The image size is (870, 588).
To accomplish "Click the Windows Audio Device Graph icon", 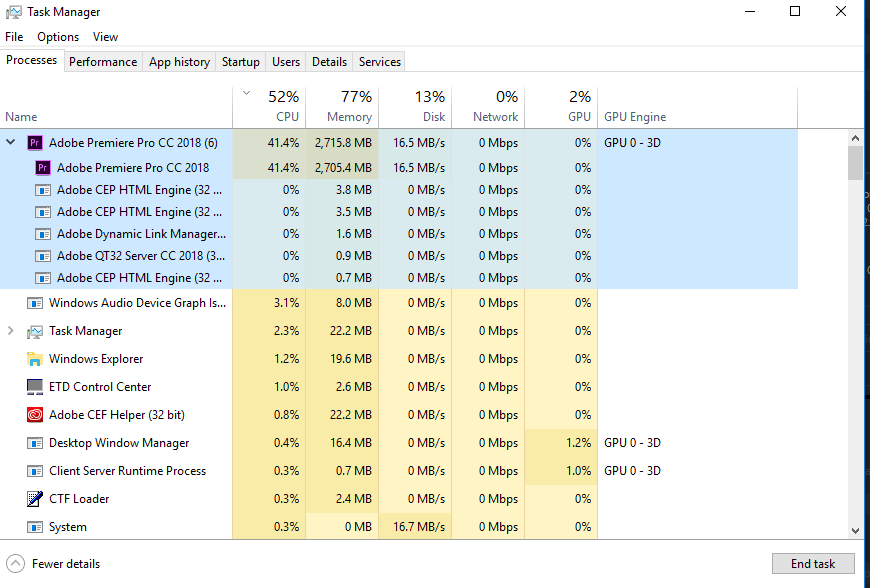I will pos(34,303).
